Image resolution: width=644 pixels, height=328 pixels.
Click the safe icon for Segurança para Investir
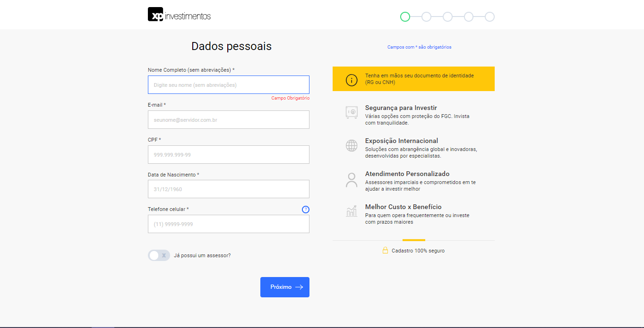(x=352, y=112)
